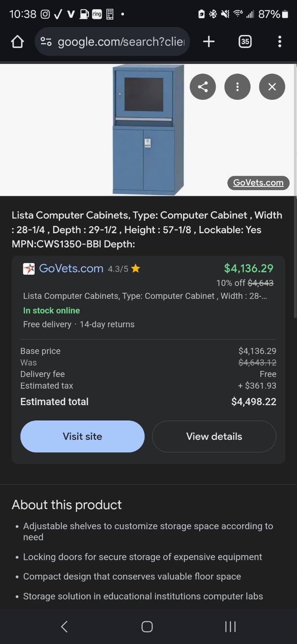This screenshot has height=644, width=297.
Task: Click the Visit site button
Action: (x=82, y=436)
